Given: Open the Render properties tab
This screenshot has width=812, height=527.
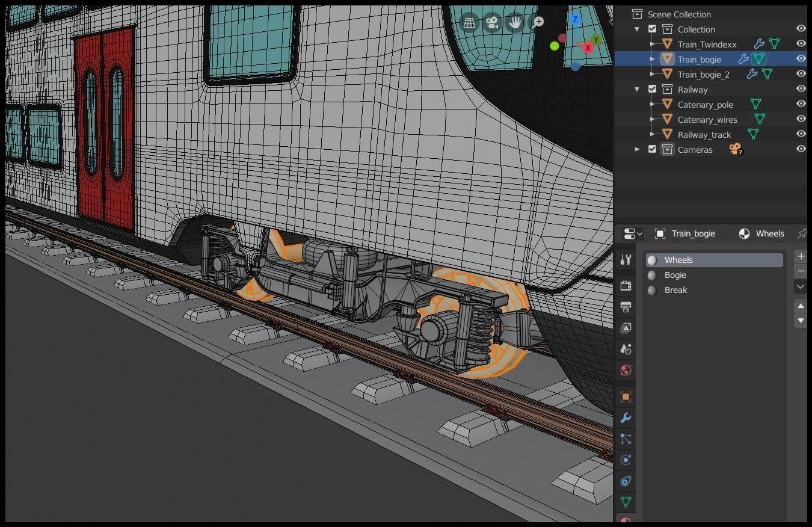Looking at the screenshot, I should coord(626,285).
